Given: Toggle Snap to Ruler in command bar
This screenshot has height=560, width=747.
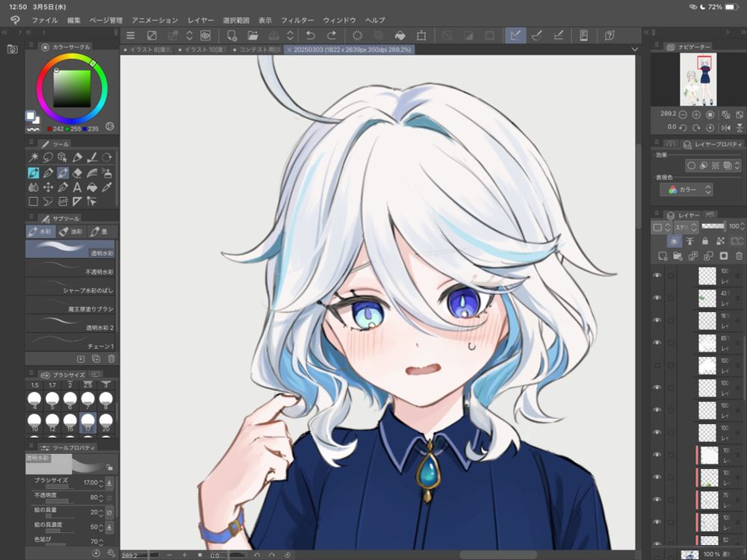Looking at the screenshot, I should [x=515, y=36].
